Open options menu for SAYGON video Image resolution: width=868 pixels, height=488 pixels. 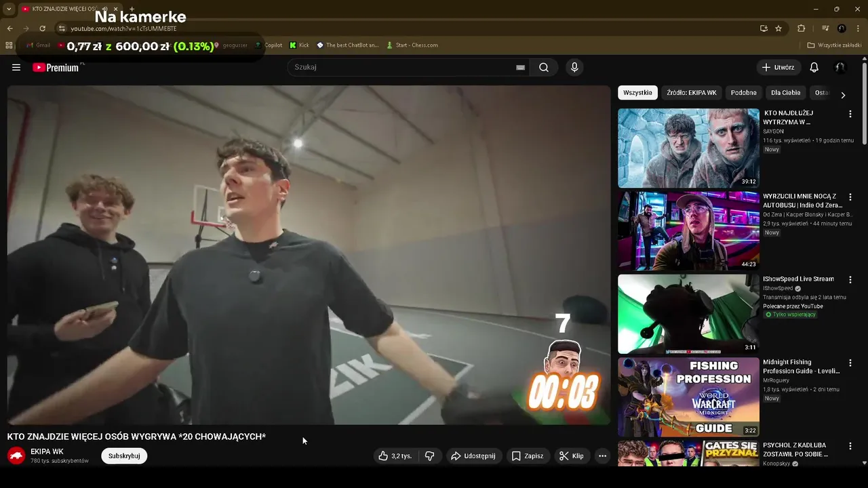pyautogui.click(x=850, y=114)
